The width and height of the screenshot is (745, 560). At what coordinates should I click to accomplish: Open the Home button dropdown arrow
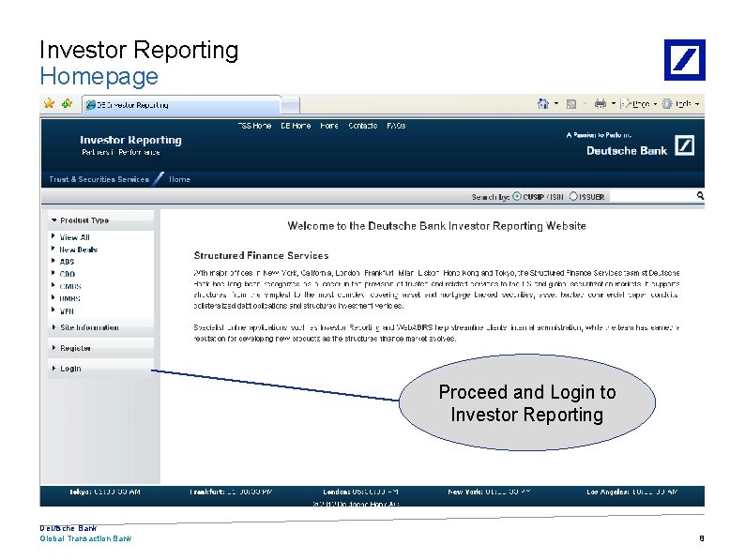pyautogui.click(x=556, y=103)
